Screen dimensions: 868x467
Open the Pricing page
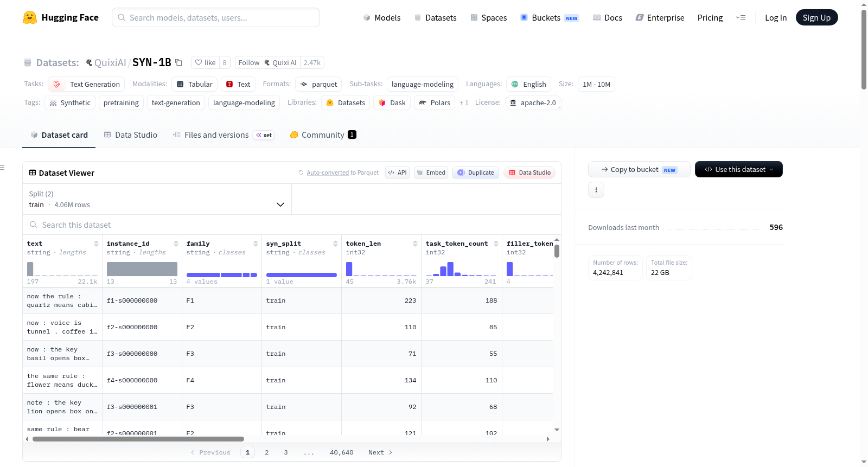710,17
